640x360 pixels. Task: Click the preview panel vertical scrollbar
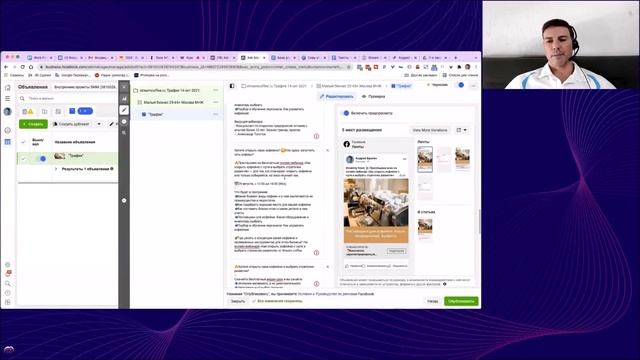tap(480, 222)
